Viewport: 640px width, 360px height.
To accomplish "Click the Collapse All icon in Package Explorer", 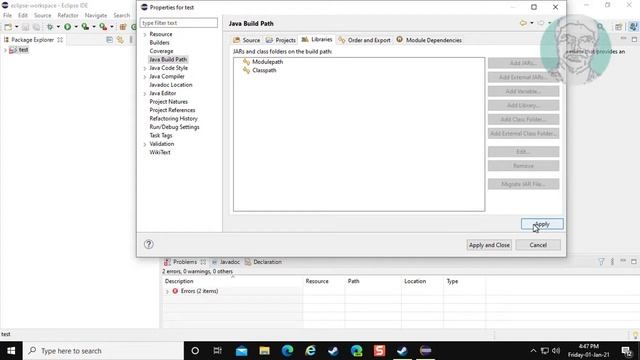I will 109,40.
